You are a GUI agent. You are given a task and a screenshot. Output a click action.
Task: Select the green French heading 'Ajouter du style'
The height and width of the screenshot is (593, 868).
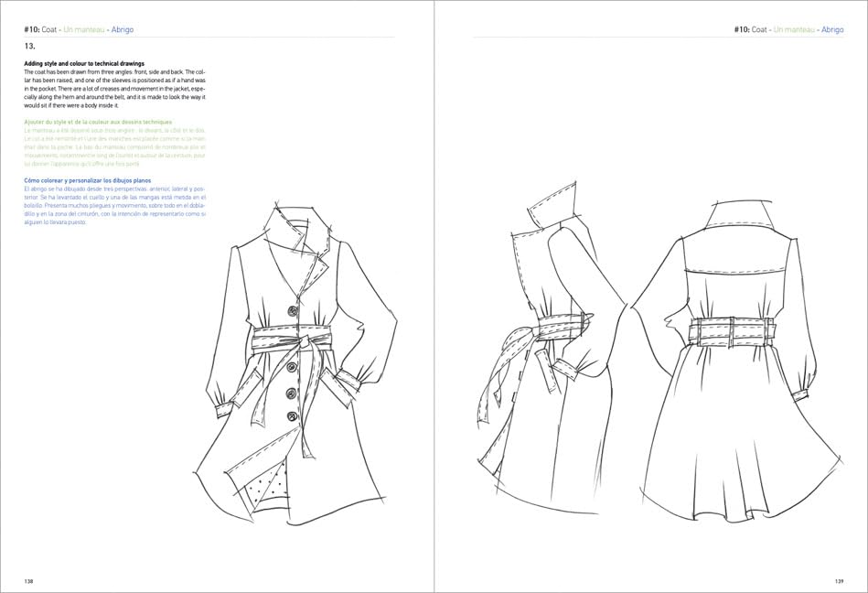pyautogui.click(x=98, y=122)
